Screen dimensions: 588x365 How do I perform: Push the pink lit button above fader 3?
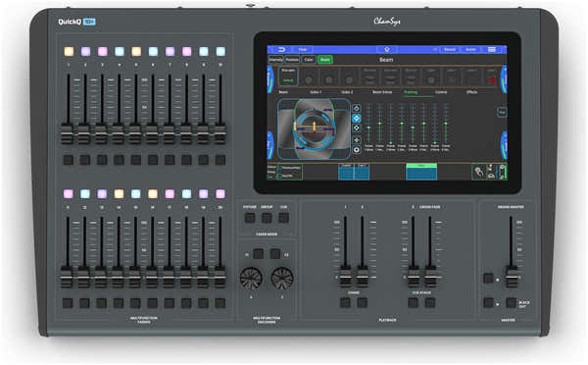tap(102, 51)
